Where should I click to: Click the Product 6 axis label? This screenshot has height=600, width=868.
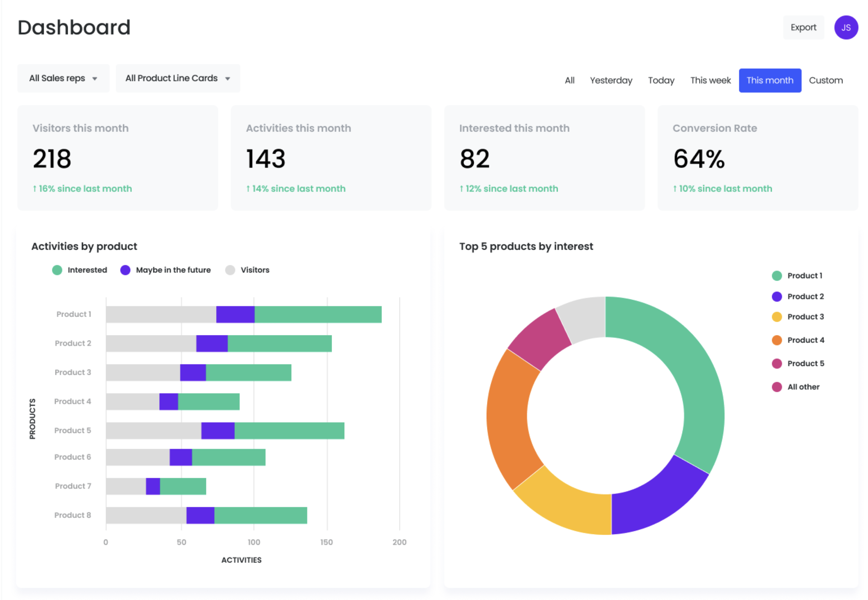click(72, 457)
